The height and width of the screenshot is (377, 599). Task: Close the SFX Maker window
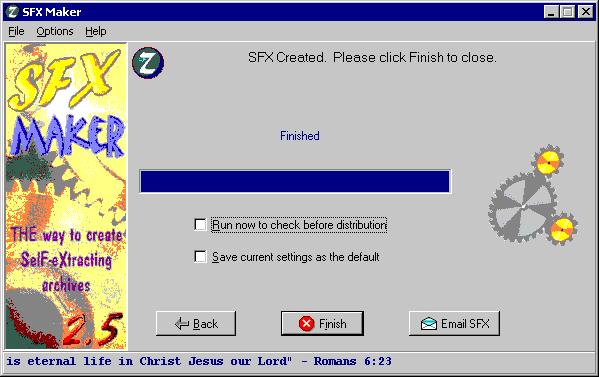586,12
